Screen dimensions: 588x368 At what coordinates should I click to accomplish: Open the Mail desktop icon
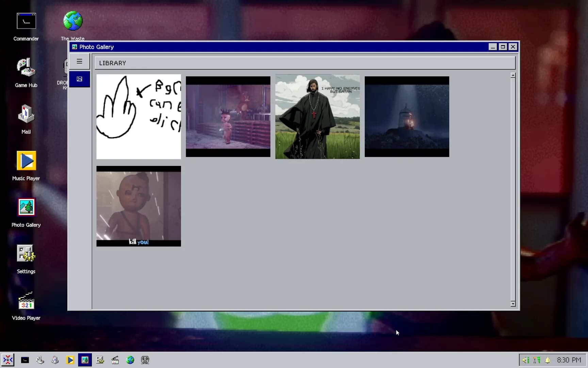tap(26, 119)
